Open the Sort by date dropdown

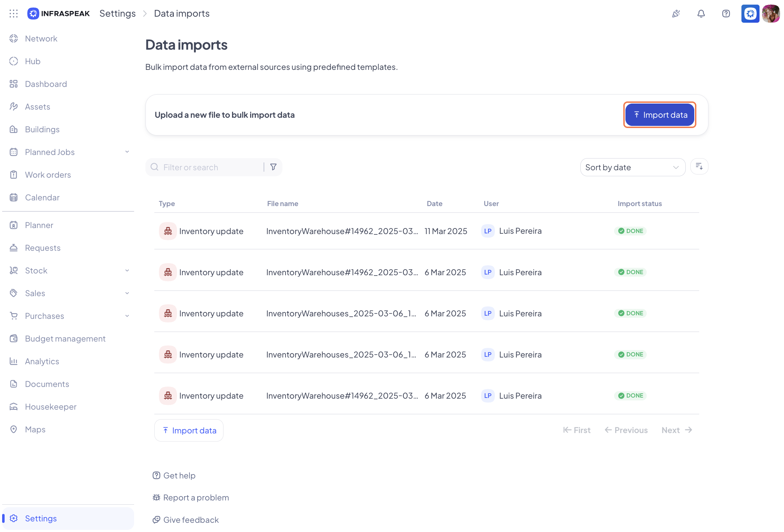coord(633,167)
